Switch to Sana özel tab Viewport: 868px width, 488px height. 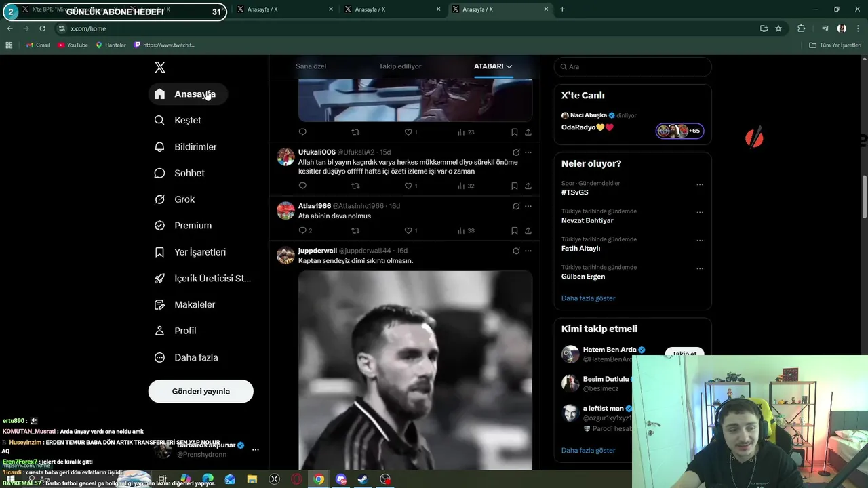311,66
